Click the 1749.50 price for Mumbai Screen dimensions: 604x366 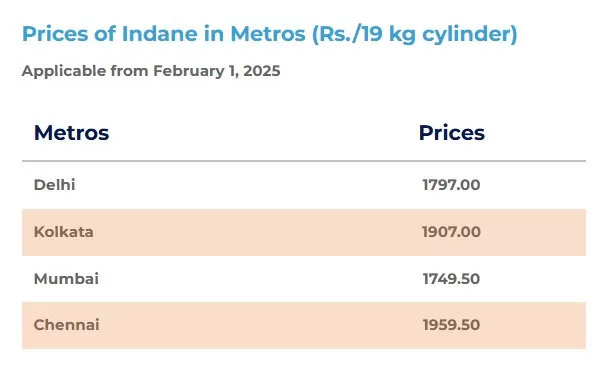(451, 279)
